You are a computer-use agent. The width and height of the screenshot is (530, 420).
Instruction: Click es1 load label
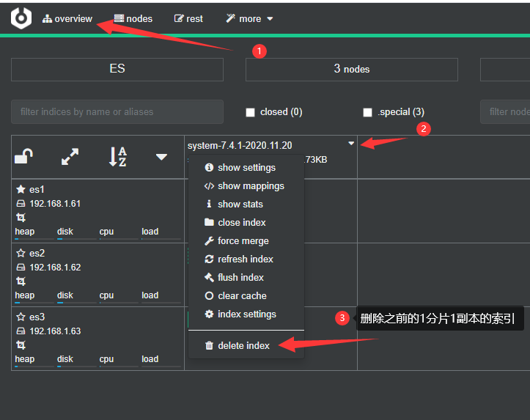pyautogui.click(x=150, y=232)
